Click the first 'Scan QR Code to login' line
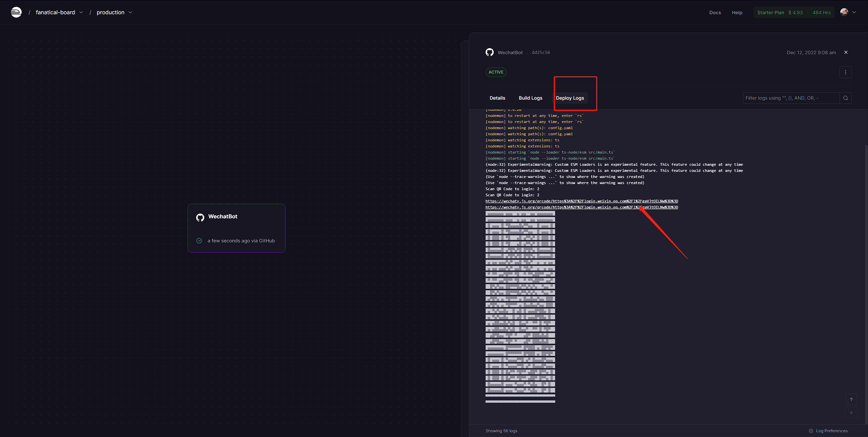This screenshot has width=868, height=437. (x=512, y=189)
